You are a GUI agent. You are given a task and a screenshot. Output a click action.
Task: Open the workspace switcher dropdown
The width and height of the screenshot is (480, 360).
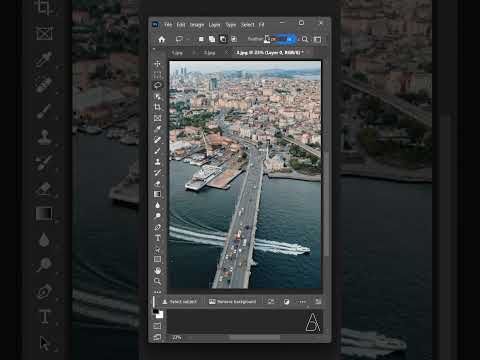pyautogui.click(x=317, y=39)
